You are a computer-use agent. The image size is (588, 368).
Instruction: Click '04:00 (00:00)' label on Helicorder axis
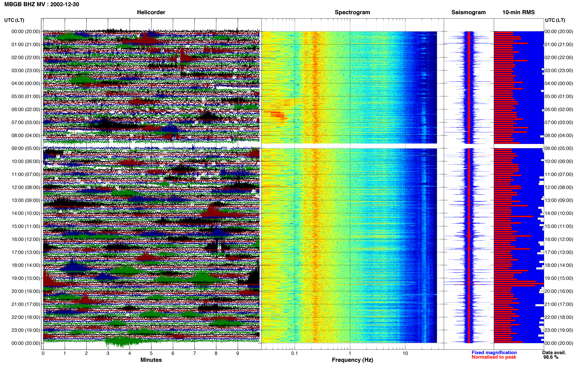point(26,83)
